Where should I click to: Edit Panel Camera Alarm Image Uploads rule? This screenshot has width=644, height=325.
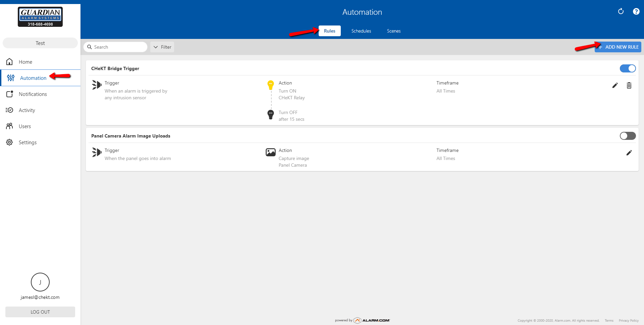(629, 153)
